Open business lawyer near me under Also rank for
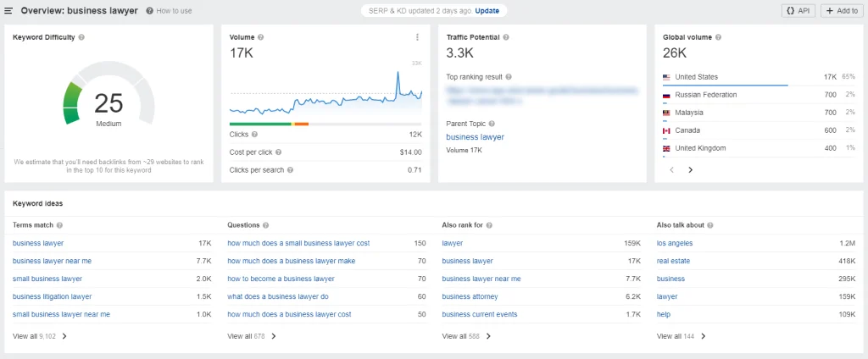 (481, 279)
